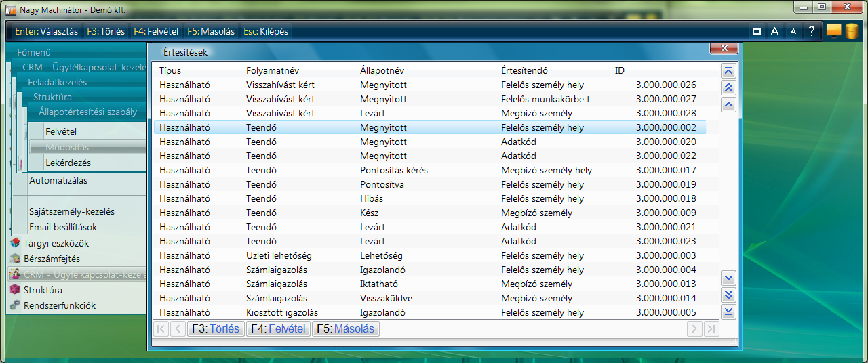Go to first record in bottom navigator
868x363 pixels.
click(x=161, y=329)
